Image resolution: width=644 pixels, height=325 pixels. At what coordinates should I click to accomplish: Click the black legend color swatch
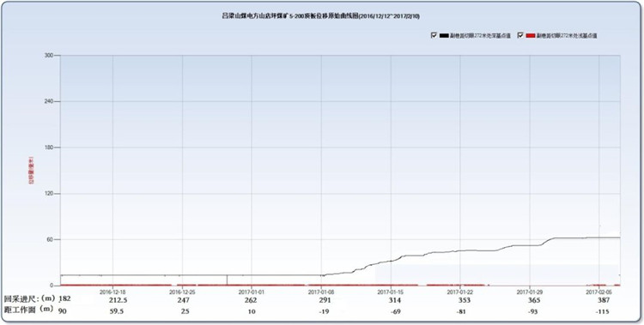444,36
